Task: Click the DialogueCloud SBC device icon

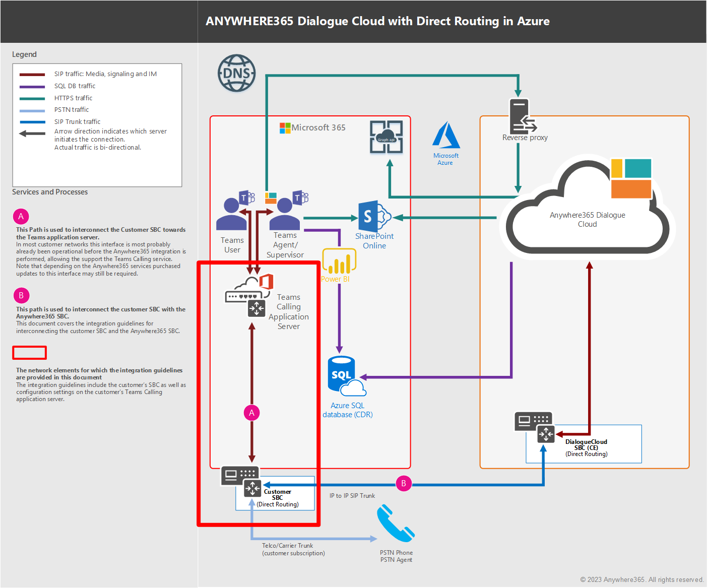Action: click(534, 427)
